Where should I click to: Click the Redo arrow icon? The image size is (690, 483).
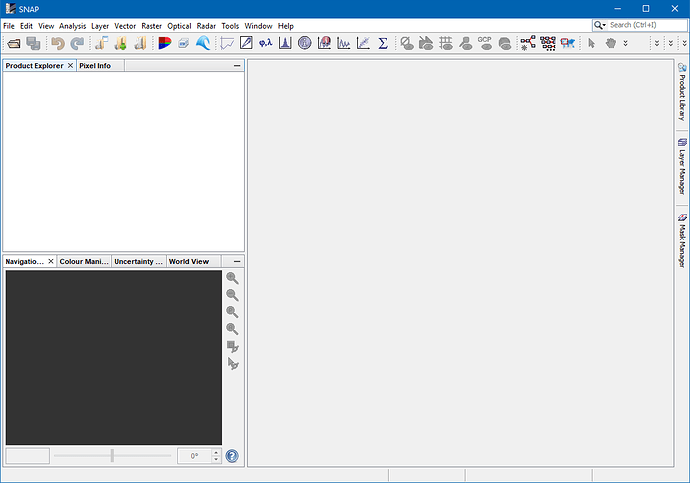pyautogui.click(x=77, y=43)
